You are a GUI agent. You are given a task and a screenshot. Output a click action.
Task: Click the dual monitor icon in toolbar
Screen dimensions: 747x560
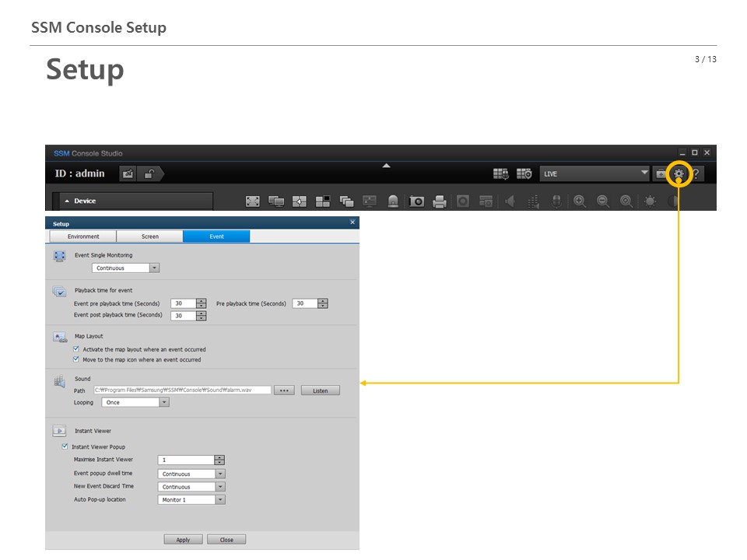pos(275,201)
